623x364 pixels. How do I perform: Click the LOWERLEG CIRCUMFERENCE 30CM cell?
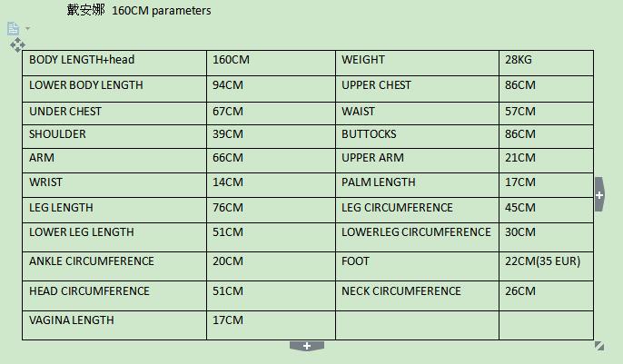point(546,237)
